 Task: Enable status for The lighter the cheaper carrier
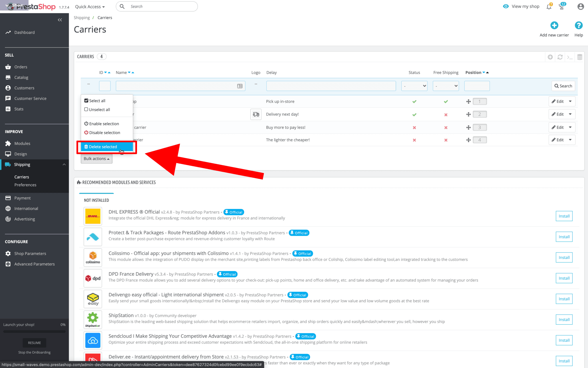414,140
